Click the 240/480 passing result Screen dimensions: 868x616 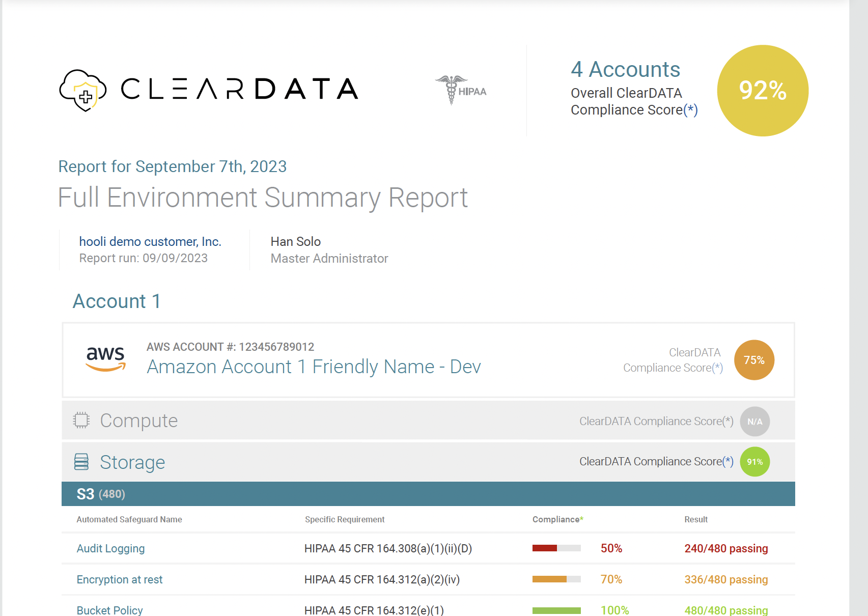pos(726,548)
